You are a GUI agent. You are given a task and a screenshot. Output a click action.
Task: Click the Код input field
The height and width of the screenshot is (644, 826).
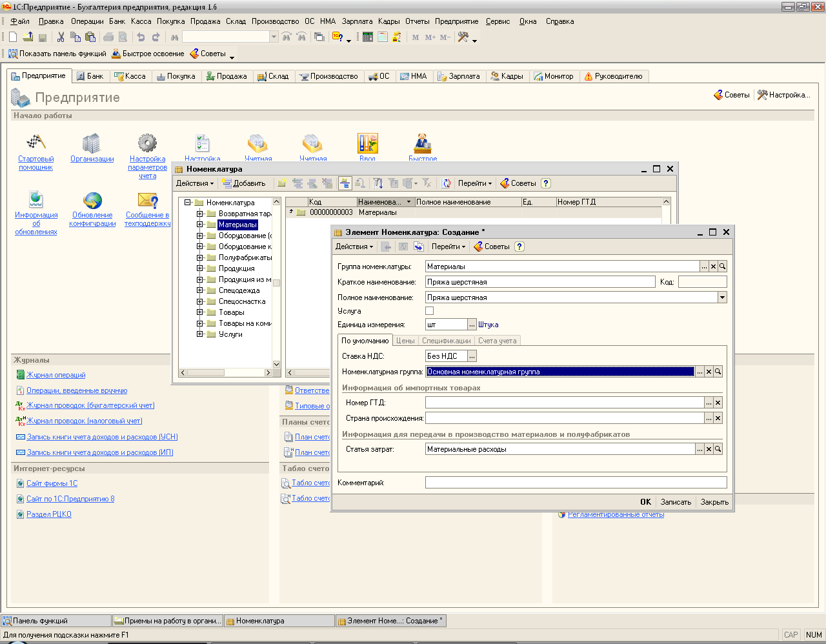[703, 282]
